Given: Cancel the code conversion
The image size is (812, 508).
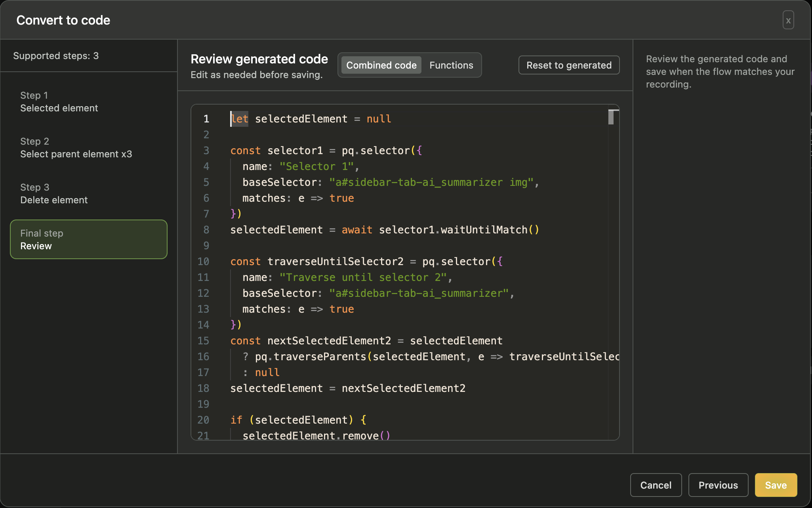Looking at the screenshot, I should point(656,485).
